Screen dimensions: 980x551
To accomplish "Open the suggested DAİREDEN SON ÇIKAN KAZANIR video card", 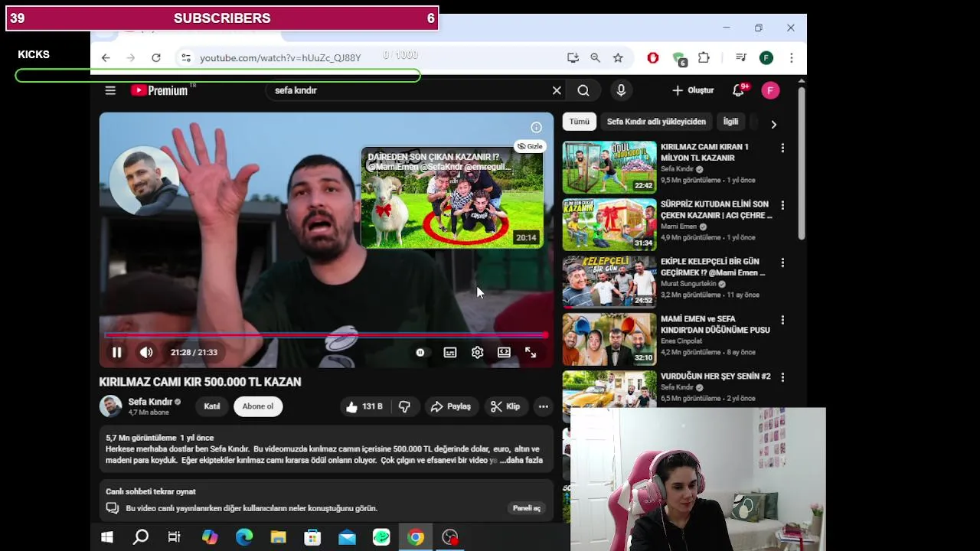I will pyautogui.click(x=452, y=197).
